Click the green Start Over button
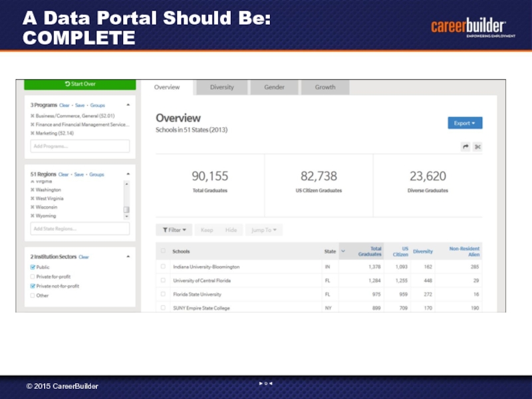Image resolution: width=532 pixels, height=399 pixels. [x=80, y=84]
